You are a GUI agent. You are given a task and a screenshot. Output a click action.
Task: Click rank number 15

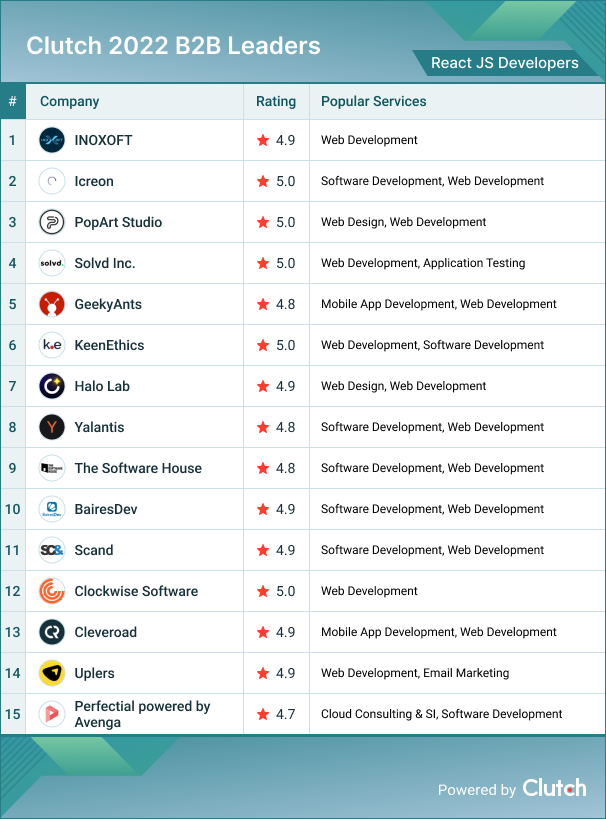tap(13, 714)
